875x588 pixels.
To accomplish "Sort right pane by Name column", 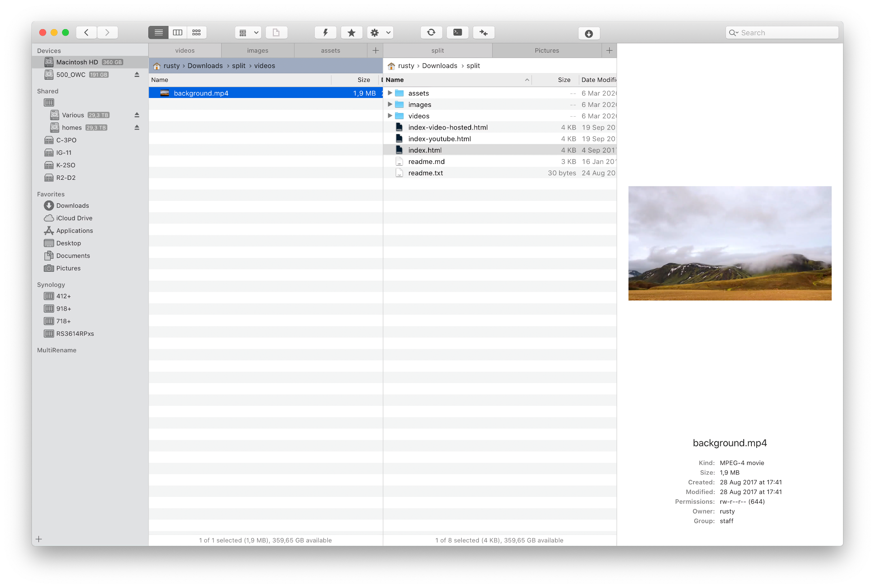I will pos(457,80).
